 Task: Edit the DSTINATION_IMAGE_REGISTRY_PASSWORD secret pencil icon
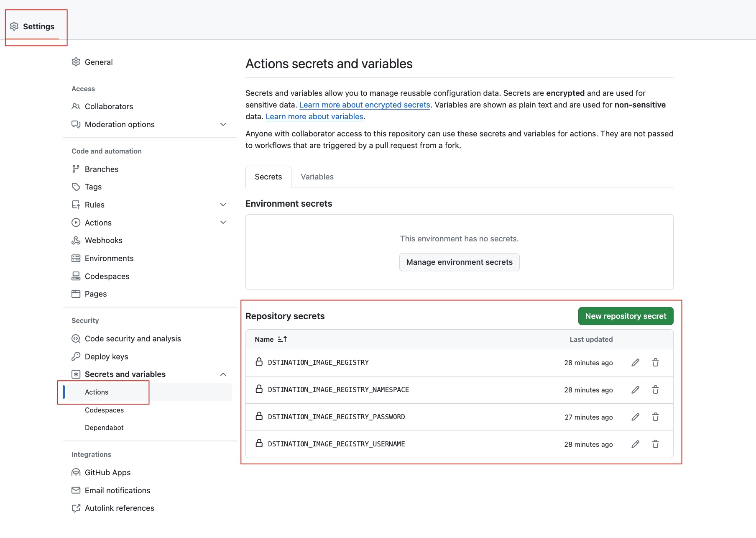(635, 417)
